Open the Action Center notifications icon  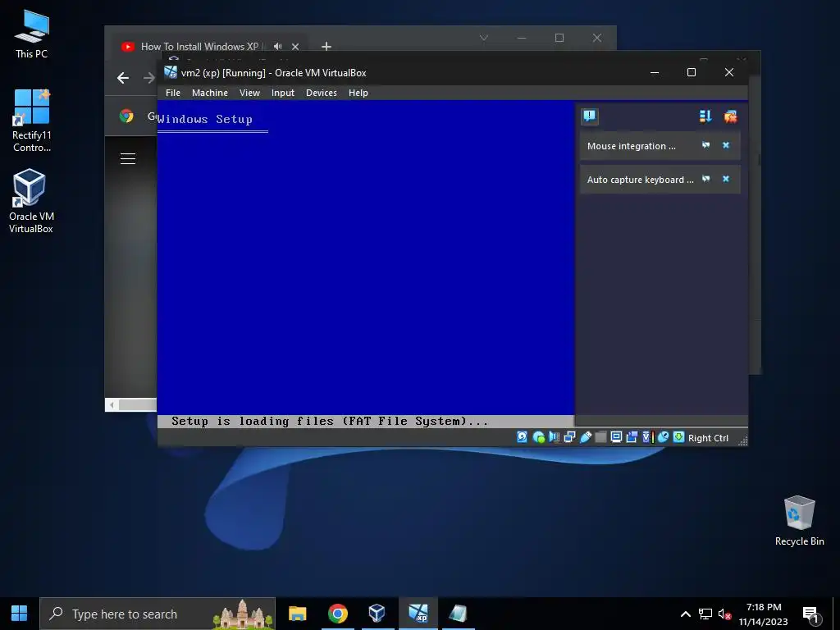pos(811,614)
